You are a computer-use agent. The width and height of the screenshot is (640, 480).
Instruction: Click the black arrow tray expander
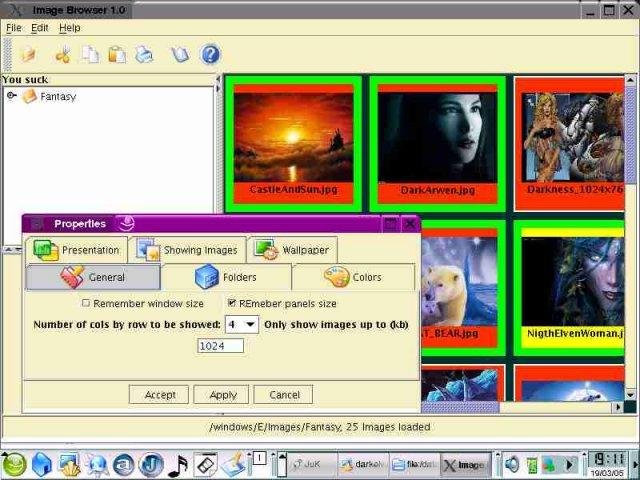(570, 464)
